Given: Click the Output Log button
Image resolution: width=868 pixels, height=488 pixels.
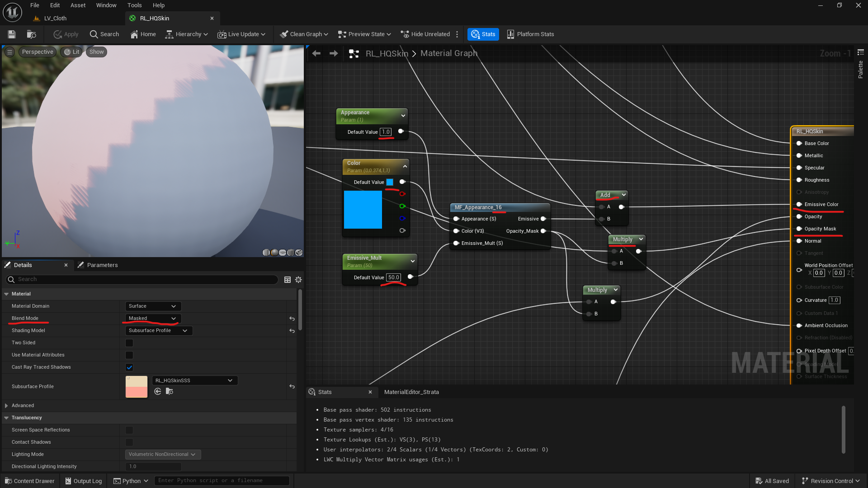Looking at the screenshot, I should (84, 481).
